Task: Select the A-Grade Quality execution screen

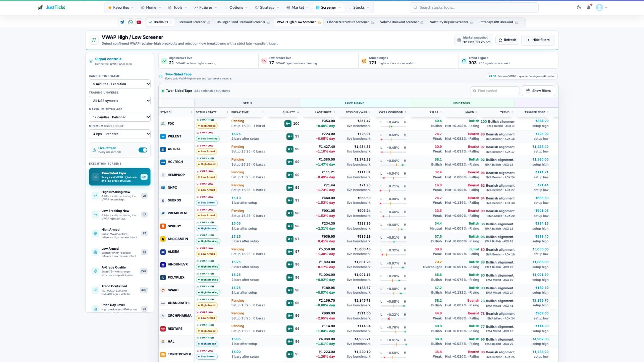Action: point(120,271)
